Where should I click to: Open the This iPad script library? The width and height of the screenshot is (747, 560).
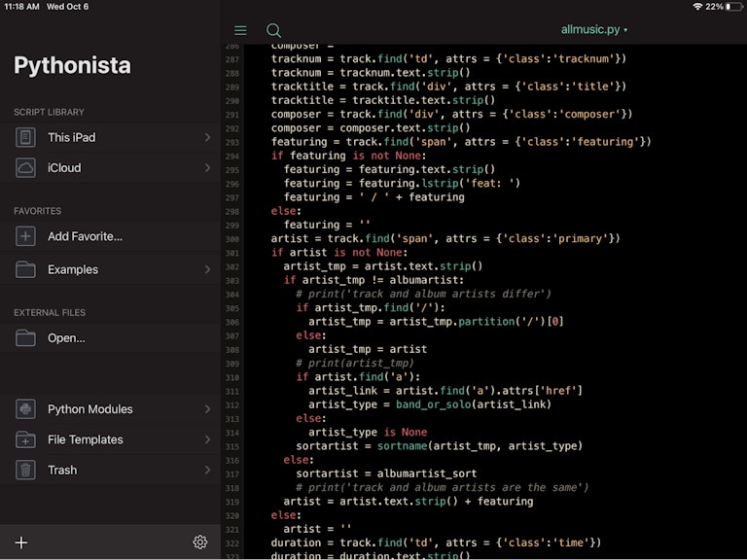tap(110, 138)
